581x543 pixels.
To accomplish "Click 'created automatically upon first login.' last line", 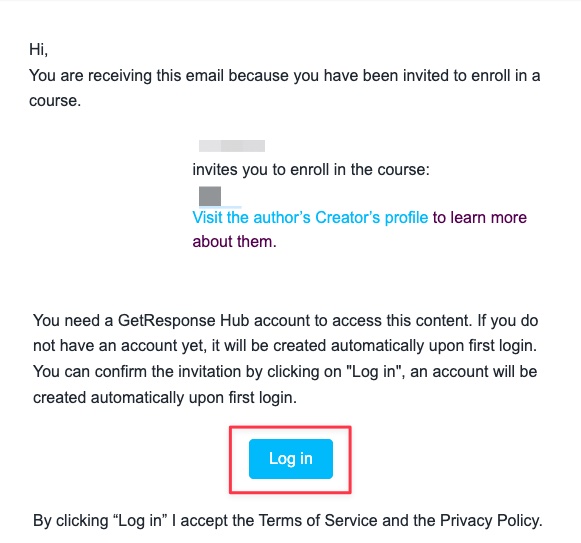I will point(165,397).
